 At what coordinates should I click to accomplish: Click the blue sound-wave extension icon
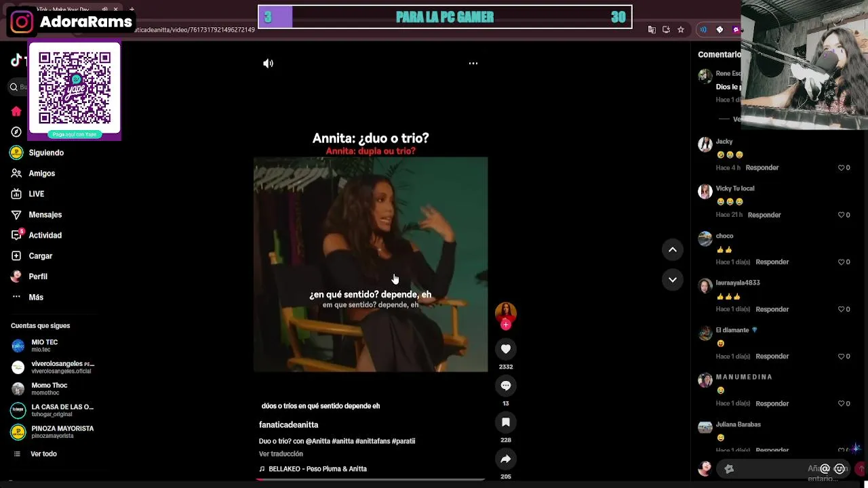click(x=703, y=30)
